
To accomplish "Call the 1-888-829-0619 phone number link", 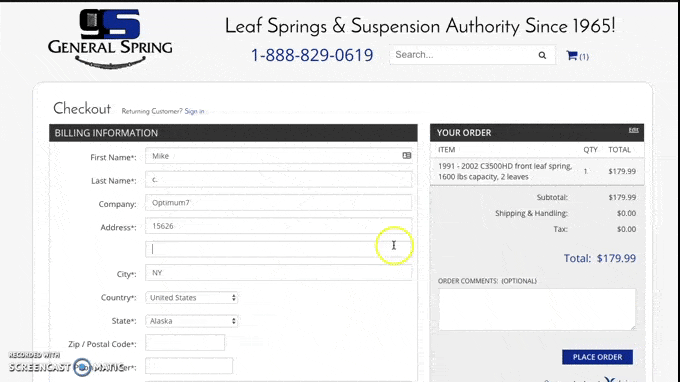I will pyautogui.click(x=312, y=55).
